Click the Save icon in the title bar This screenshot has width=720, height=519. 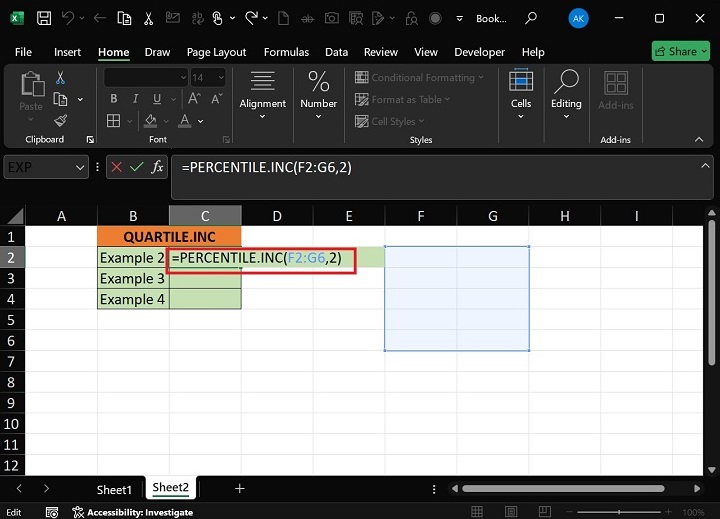click(x=44, y=18)
